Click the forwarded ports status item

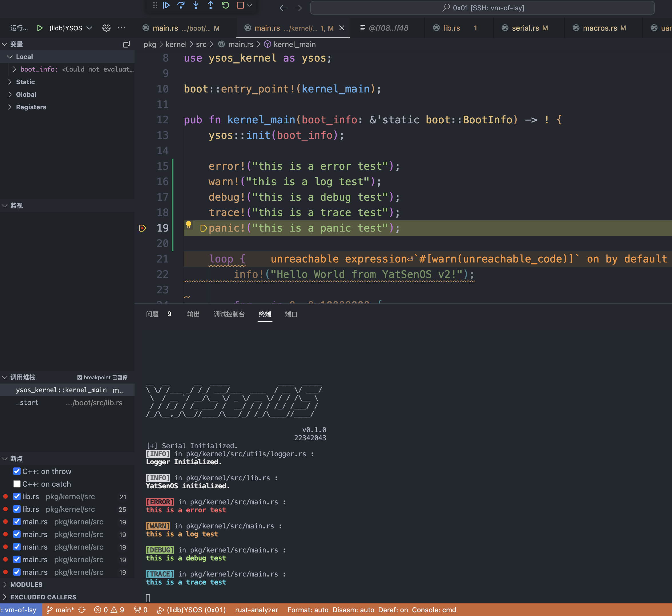pos(141,610)
